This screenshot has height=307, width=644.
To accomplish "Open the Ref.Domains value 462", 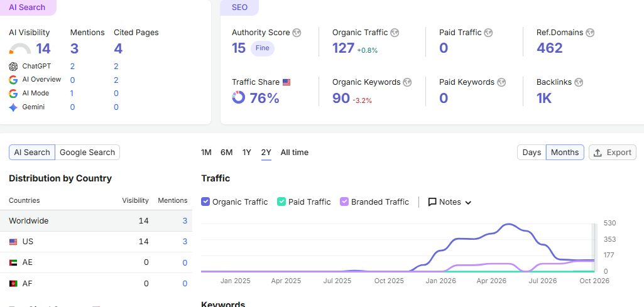I will coord(550,48).
